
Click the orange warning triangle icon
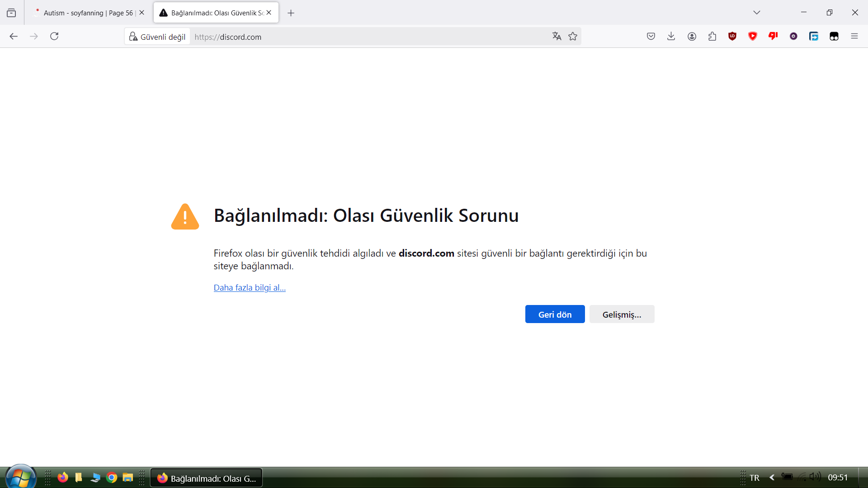click(x=185, y=216)
